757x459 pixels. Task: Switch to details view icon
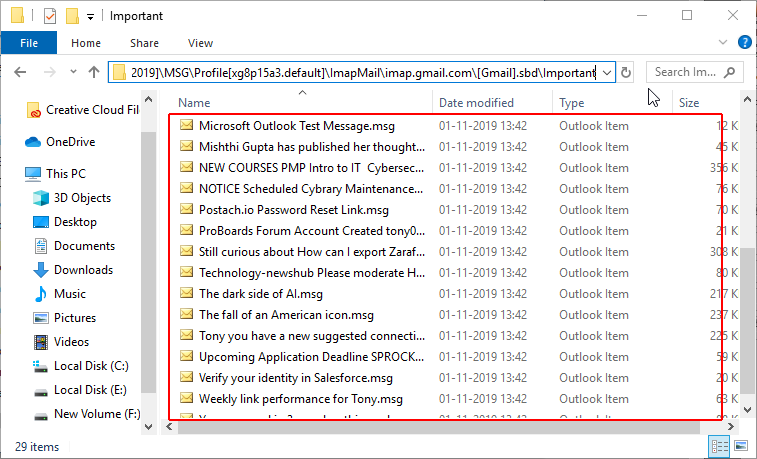[x=719, y=446]
